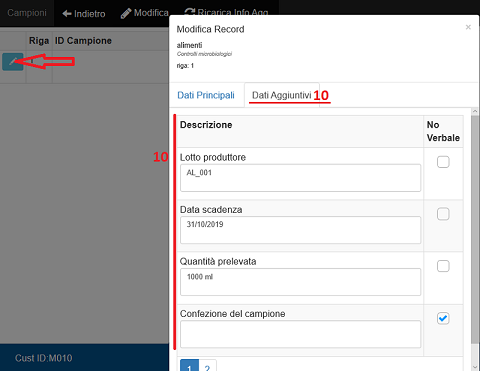Check No Verbale for Lotto produttore

tap(443, 162)
